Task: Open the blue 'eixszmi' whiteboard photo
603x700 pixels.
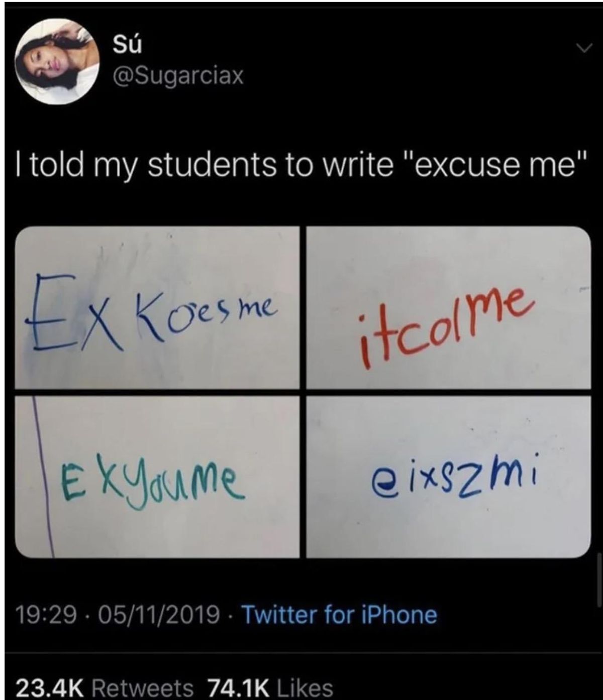Action: pos(449,477)
